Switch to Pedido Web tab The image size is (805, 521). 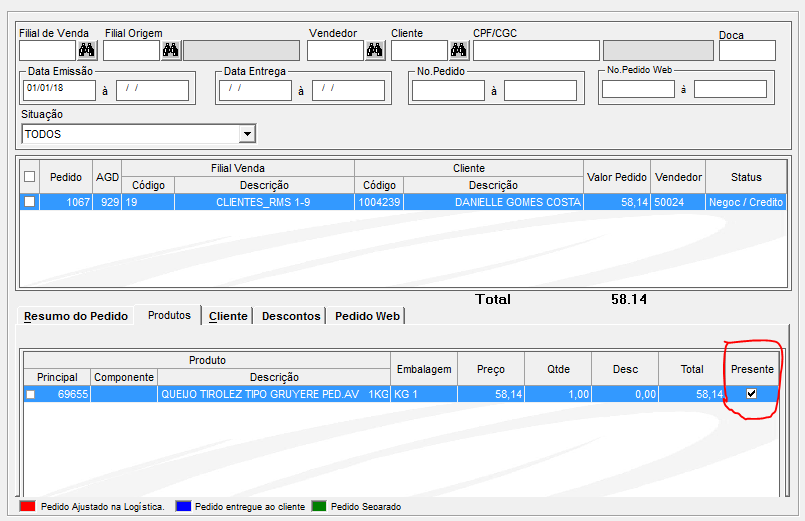(x=367, y=316)
